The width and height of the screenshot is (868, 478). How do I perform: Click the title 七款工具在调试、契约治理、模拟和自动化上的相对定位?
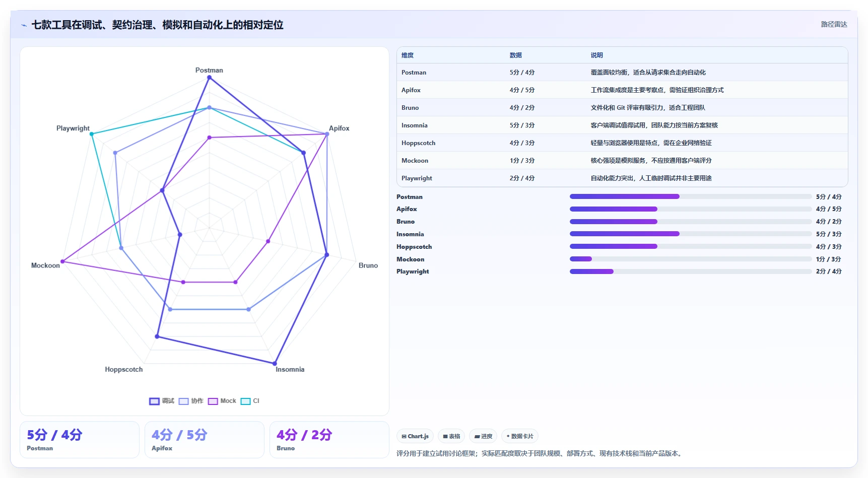coord(157,25)
